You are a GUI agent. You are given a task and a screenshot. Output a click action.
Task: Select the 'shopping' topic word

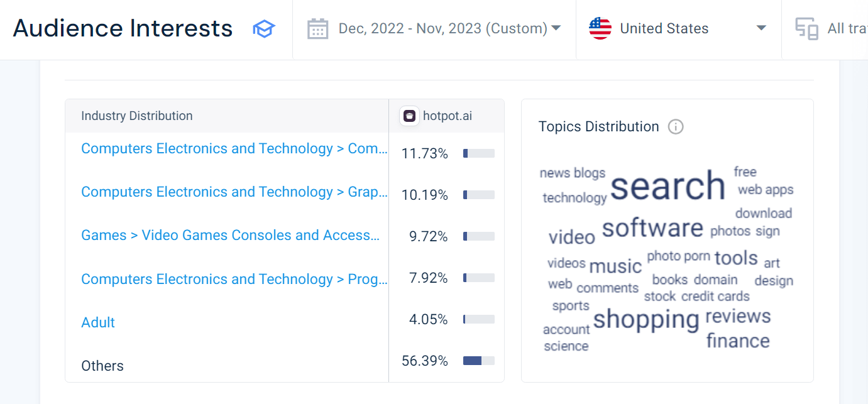646,319
